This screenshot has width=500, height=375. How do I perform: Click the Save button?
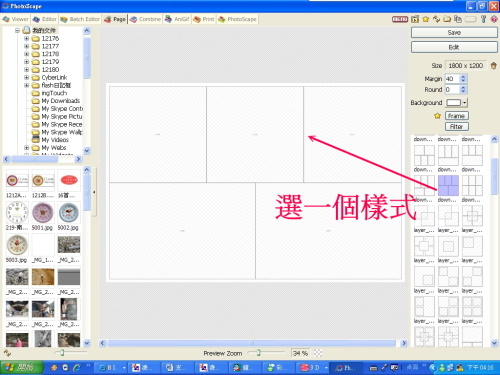pyautogui.click(x=454, y=32)
